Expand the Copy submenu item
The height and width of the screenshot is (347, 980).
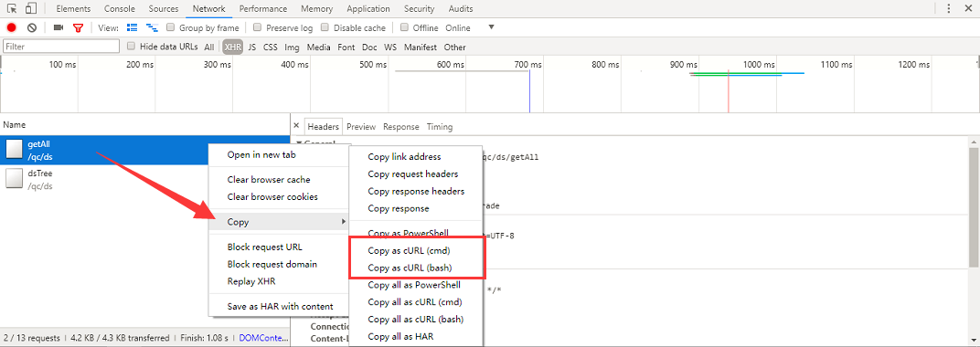pos(278,222)
